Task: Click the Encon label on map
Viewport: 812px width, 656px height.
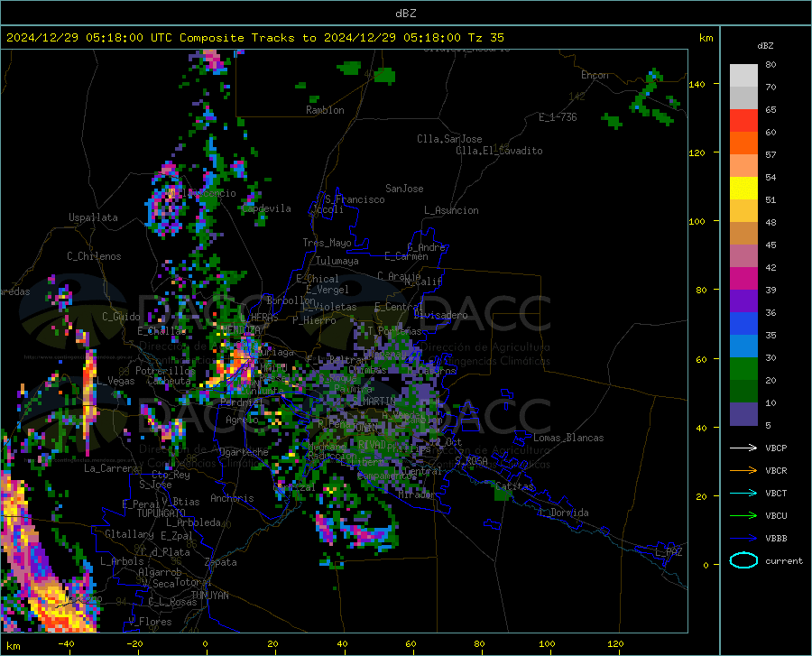Action: 595,75
